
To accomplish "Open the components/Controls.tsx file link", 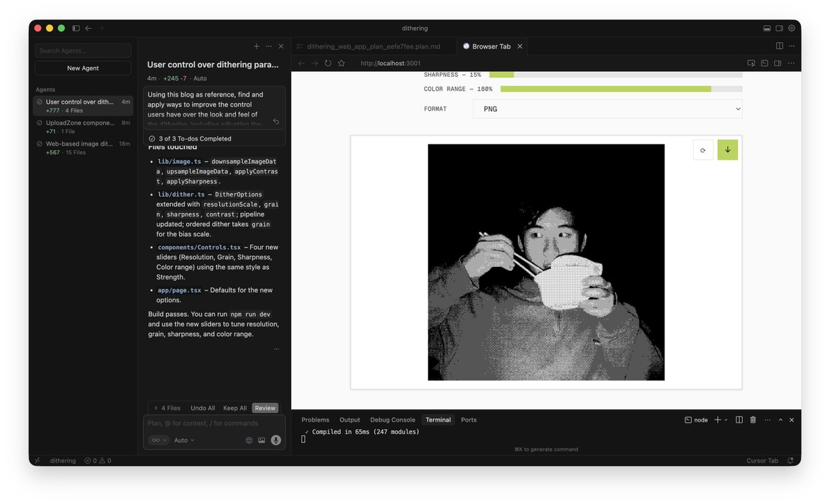I will point(199,247).
